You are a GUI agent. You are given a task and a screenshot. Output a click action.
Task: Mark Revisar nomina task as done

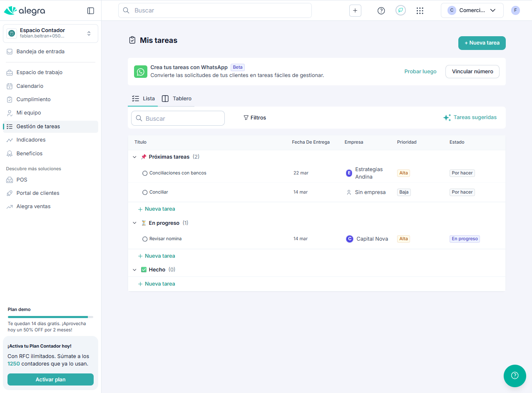tap(145, 239)
